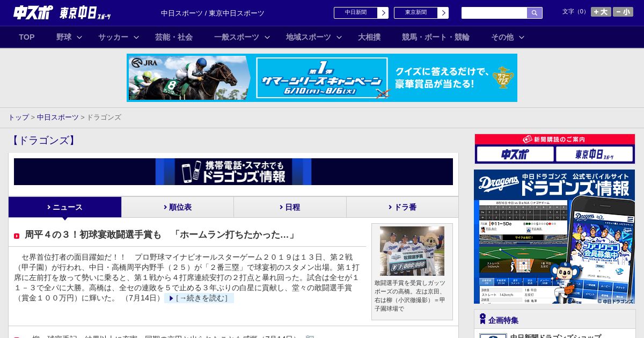Expand the 地域スポーツ menu dropdown
Screen dimensions: 644x338
314,37
